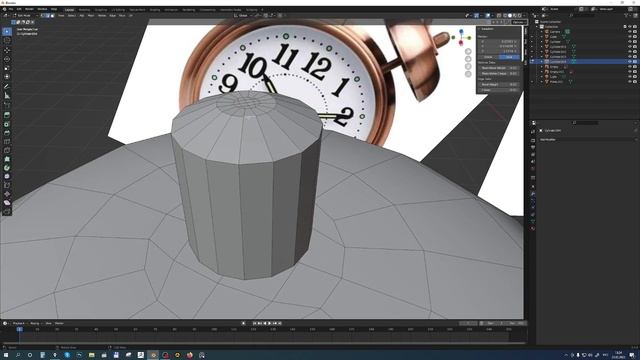Toggle Plane.001 eye visibility icon
This screenshot has height=360, width=640.
click(x=630, y=82)
